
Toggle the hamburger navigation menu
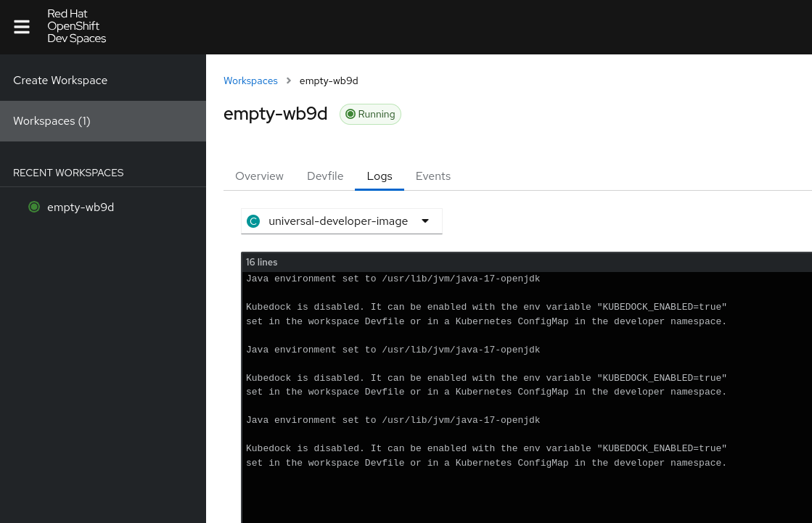pyautogui.click(x=22, y=26)
